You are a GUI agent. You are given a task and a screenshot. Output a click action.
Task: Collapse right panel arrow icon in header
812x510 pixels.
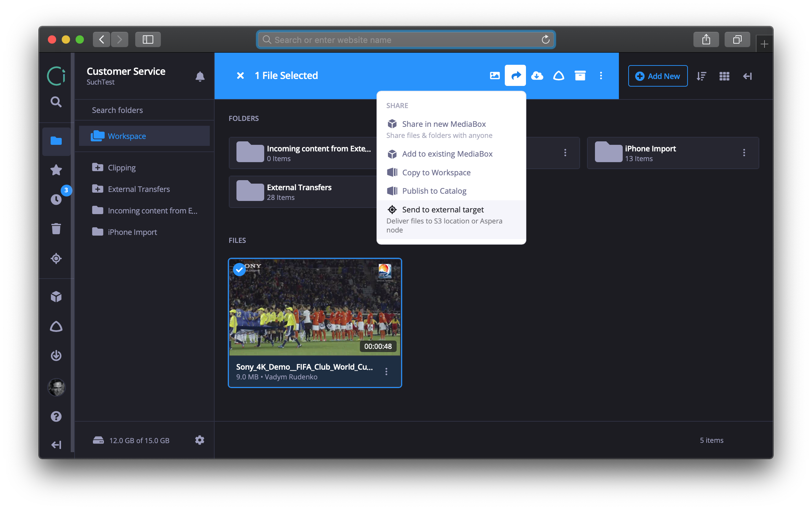tap(747, 76)
